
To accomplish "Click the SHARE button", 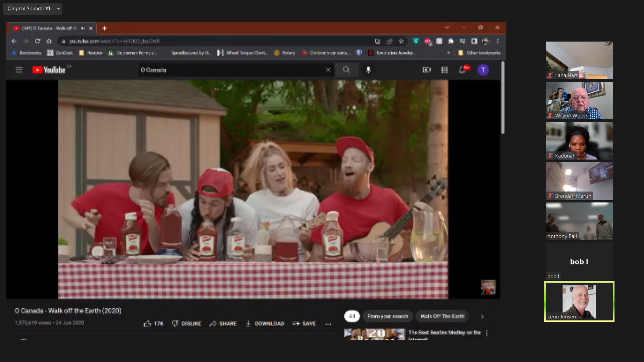I will pos(223,323).
